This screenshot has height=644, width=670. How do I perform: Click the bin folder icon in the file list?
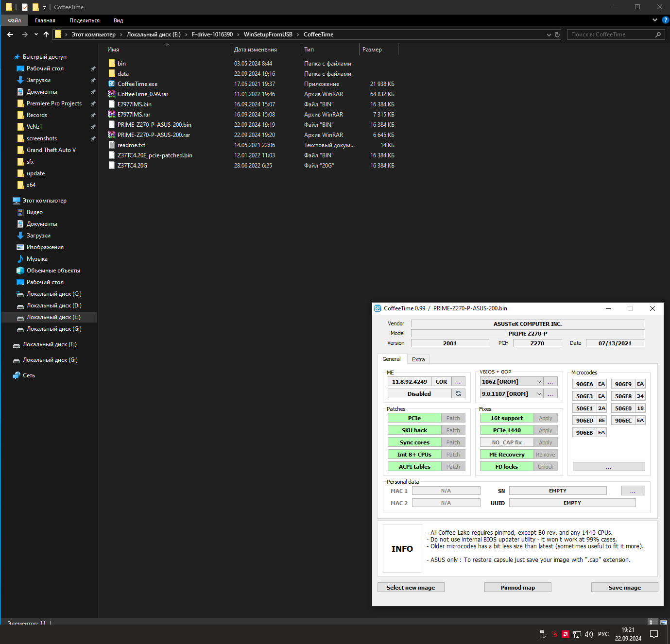coord(112,64)
